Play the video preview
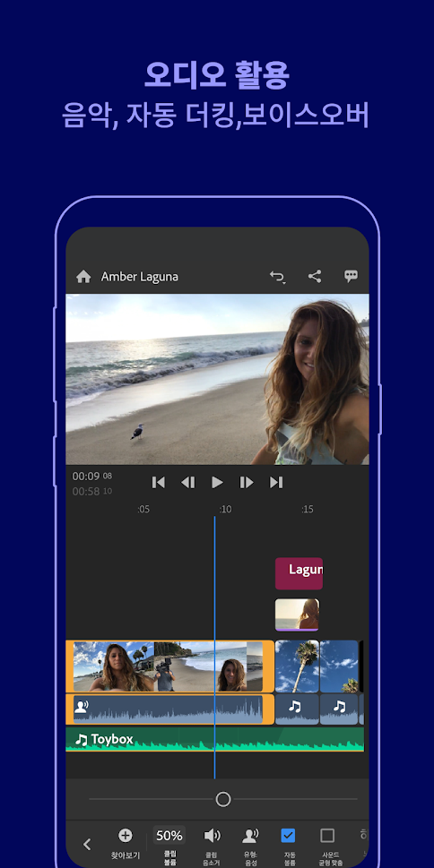The width and height of the screenshot is (434, 868). [217, 482]
